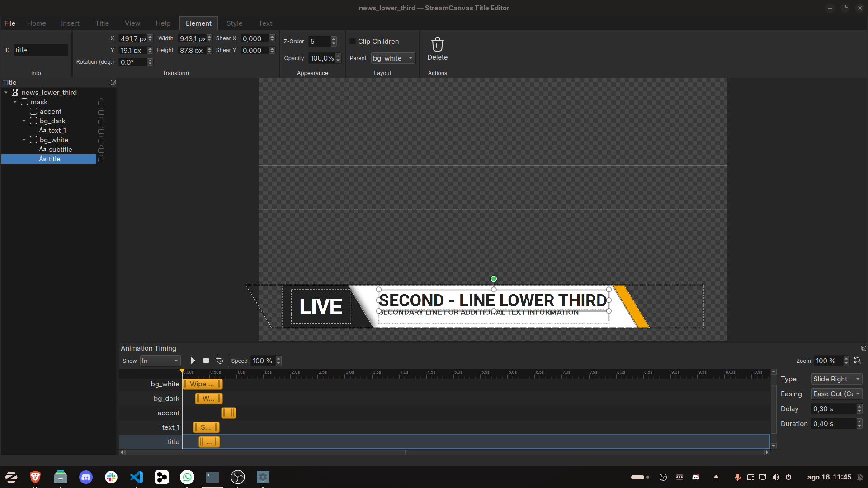Toggle lock for title layer
Screen dimensions: 868x488
(101, 159)
